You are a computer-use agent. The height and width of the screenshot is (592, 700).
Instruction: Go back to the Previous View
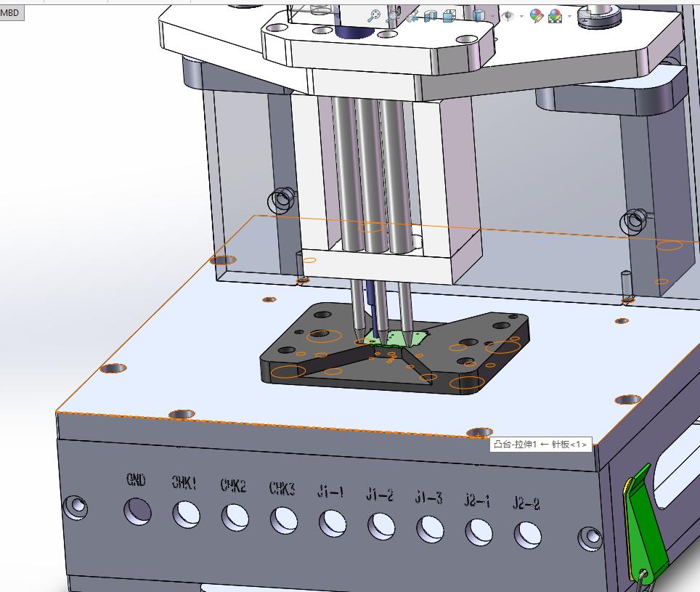click(x=412, y=17)
